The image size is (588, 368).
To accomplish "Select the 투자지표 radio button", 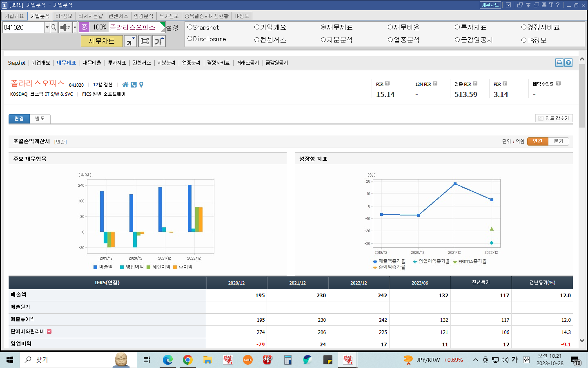I will pos(457,27).
